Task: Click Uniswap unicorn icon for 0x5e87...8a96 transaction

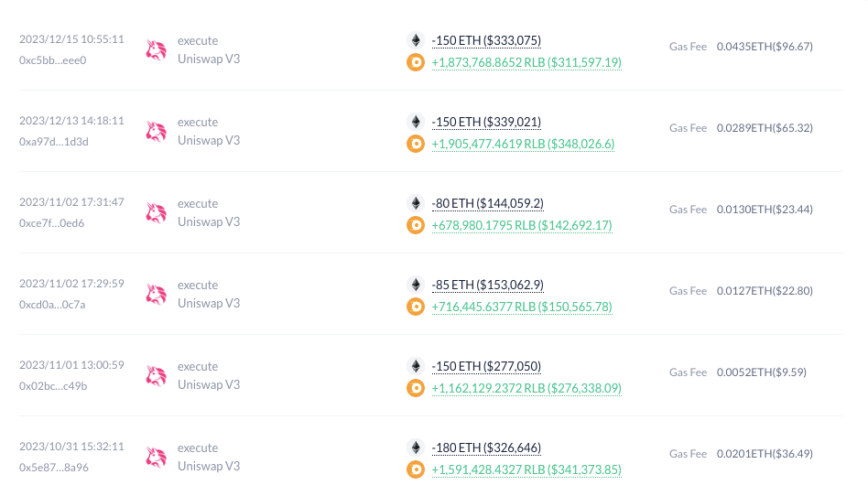Action: coord(156,457)
